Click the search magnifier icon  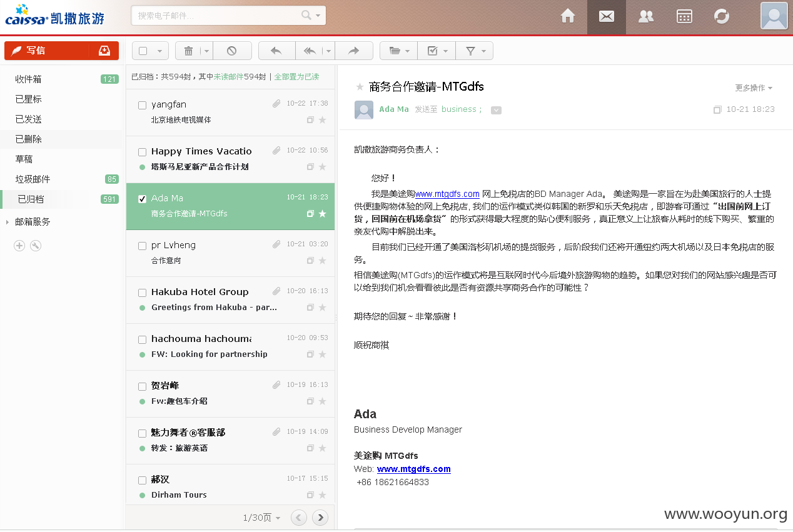tap(306, 15)
